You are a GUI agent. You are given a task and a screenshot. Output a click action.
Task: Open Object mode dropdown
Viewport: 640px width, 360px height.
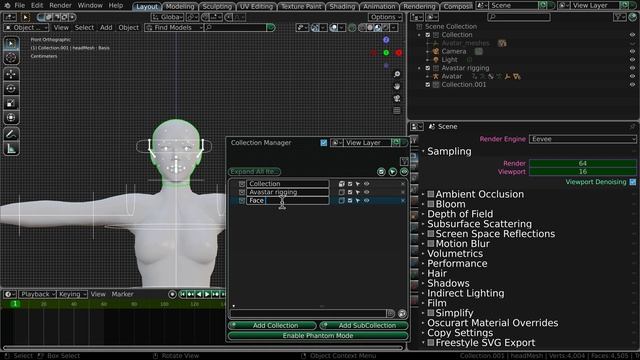pos(26,27)
